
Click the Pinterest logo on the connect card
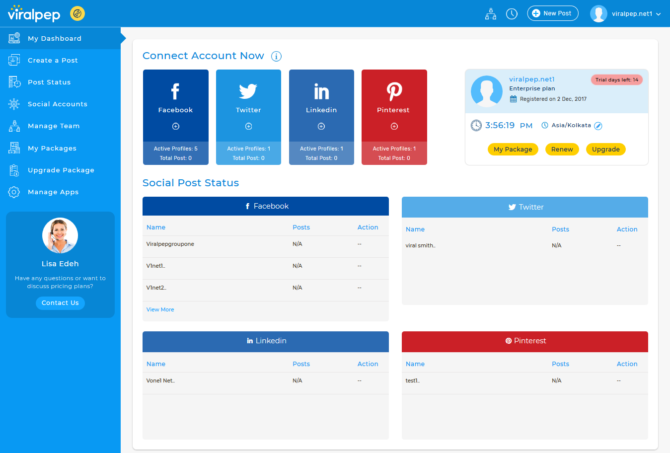tap(394, 91)
